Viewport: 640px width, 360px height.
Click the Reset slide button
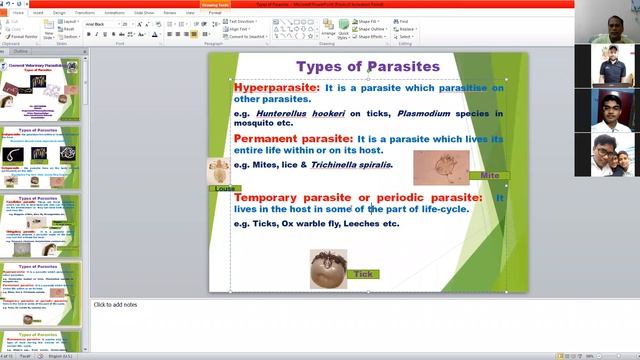tap(67, 29)
